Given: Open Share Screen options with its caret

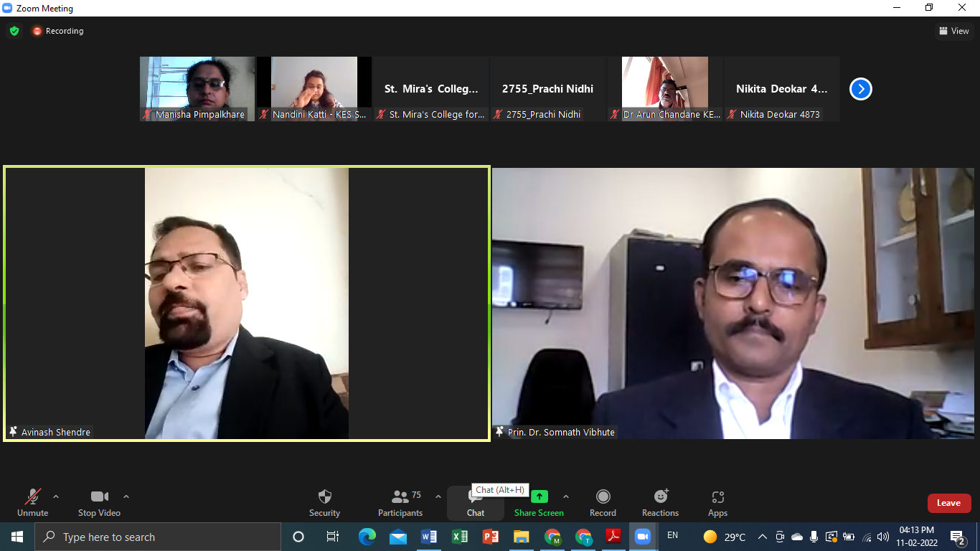Looking at the screenshot, I should 566,495.
